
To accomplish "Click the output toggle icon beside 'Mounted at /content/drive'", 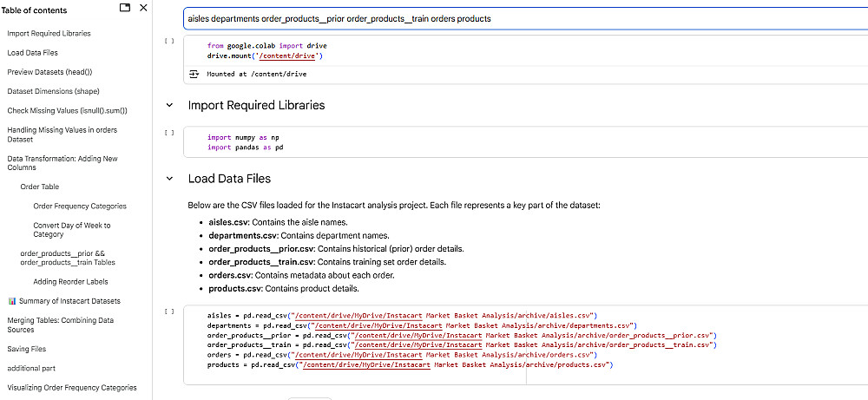I will 194,74.
